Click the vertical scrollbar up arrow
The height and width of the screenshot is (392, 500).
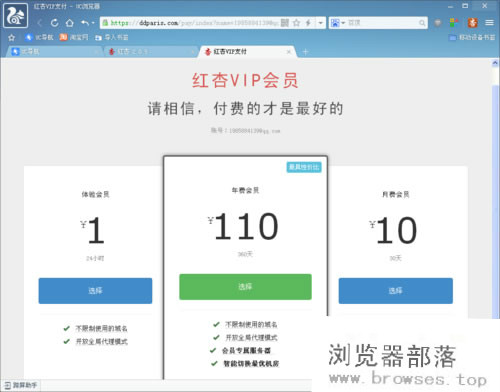coord(495,63)
